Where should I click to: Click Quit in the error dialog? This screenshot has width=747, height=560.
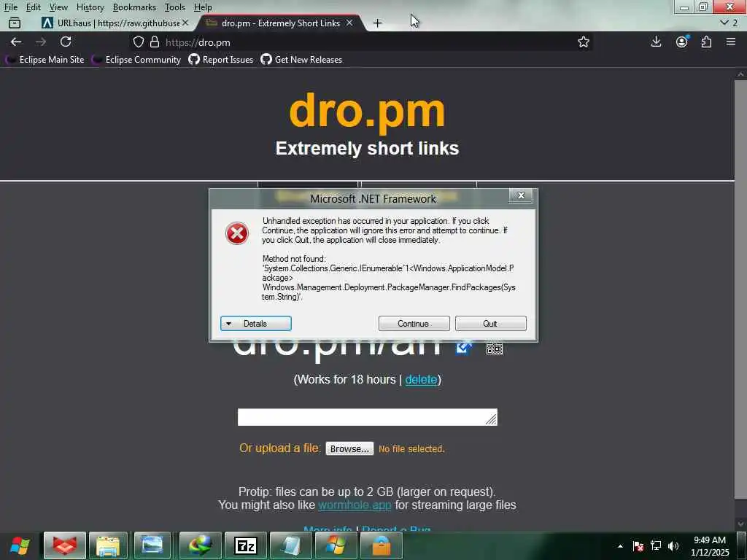(490, 323)
